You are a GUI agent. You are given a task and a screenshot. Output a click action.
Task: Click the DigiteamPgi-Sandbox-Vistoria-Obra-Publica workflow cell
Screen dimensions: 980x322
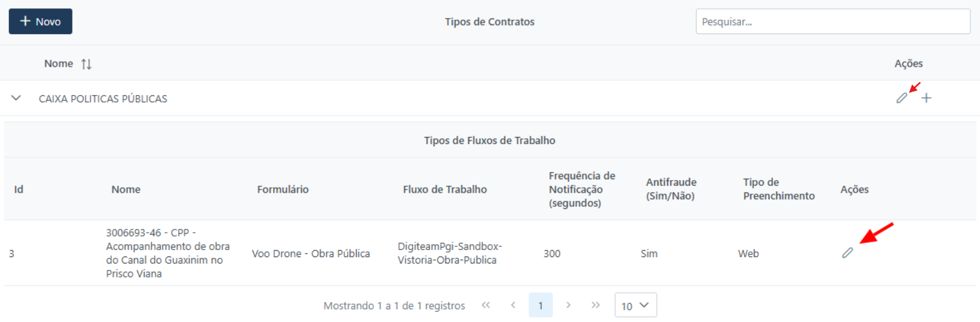[x=450, y=253]
